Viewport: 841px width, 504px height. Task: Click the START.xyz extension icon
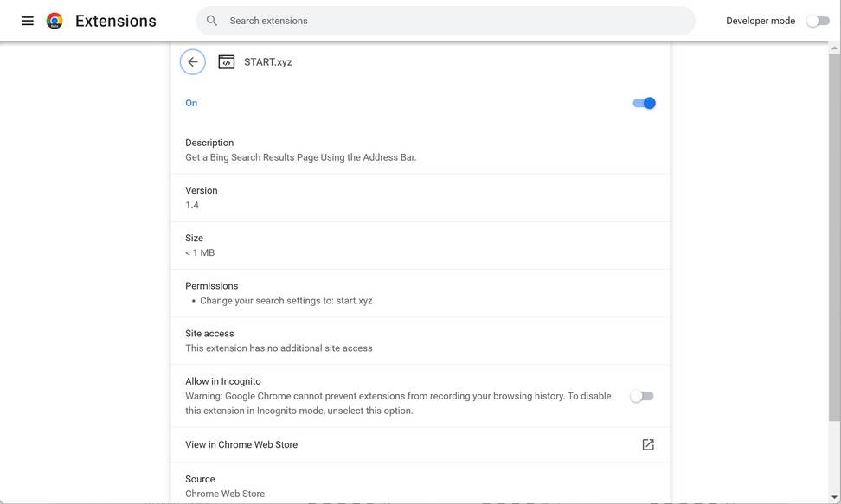coord(227,62)
